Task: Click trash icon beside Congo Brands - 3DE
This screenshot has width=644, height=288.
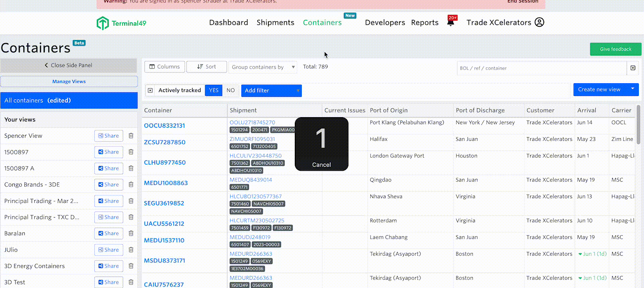Action: [x=131, y=185]
